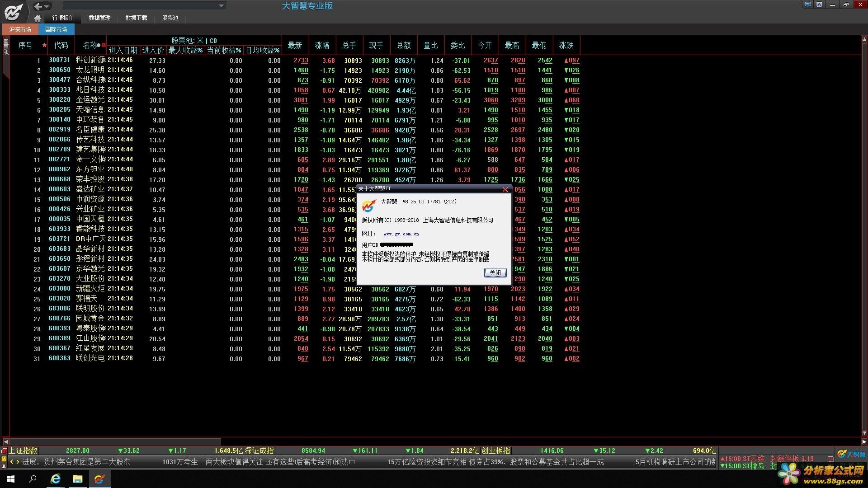Open the back history dropdown arrow
Viewport: 868px width, 488px height.
click(47, 6)
